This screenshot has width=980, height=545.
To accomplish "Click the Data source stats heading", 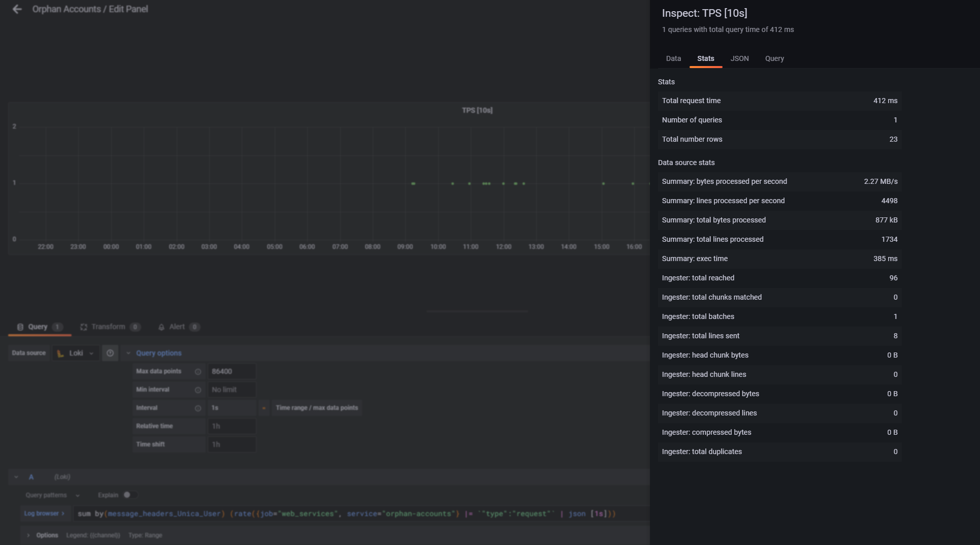I will [x=686, y=163].
